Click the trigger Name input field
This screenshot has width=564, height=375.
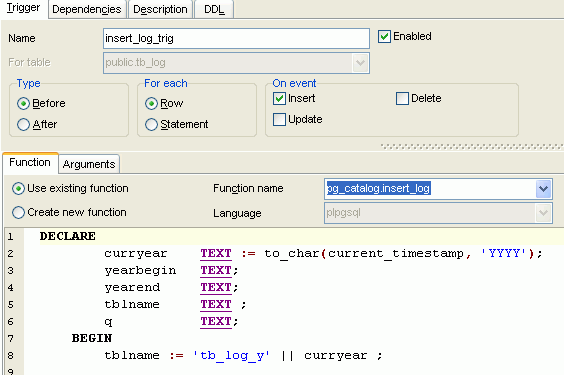point(236,38)
